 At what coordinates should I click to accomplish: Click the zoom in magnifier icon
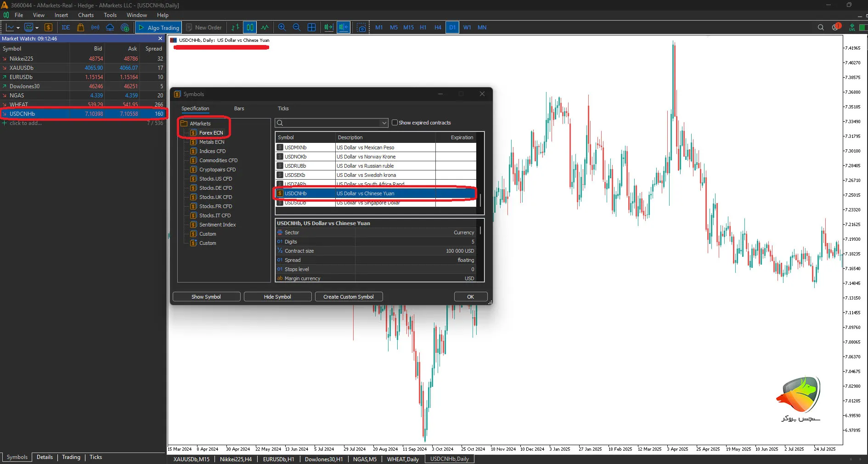pyautogui.click(x=282, y=28)
